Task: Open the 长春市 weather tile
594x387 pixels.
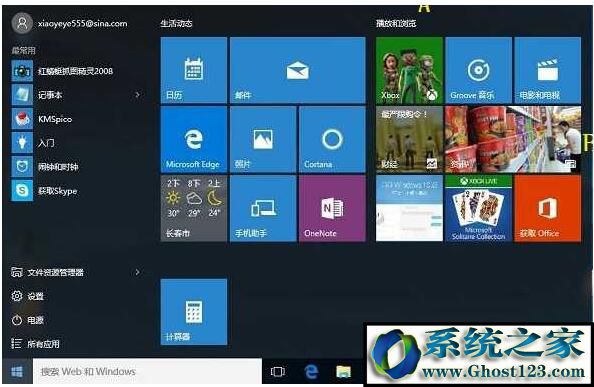Action: [x=194, y=208]
